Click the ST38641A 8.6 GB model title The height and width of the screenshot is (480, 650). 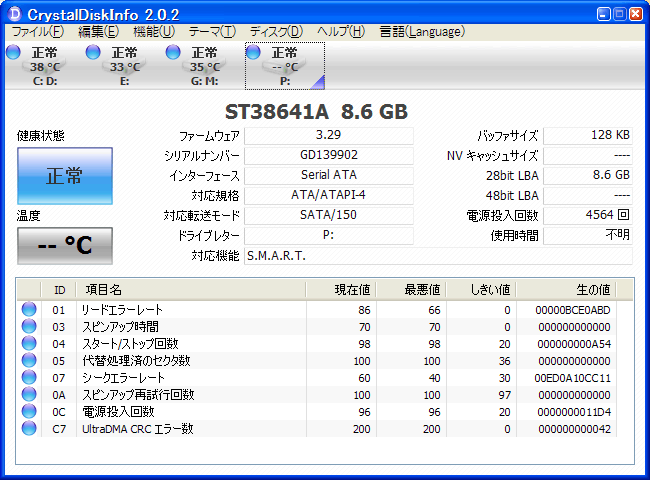click(x=316, y=112)
